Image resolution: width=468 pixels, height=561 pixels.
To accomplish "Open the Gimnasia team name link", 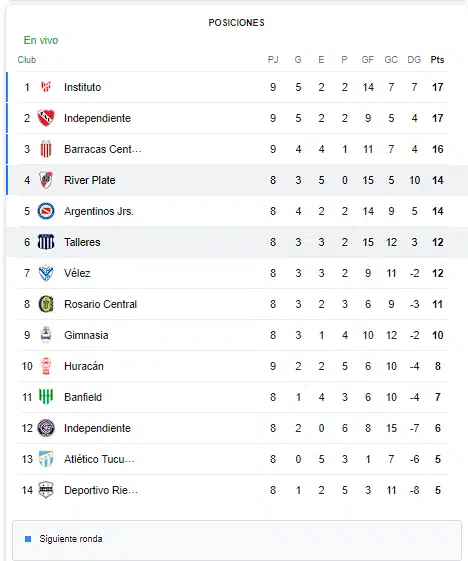I will point(86,335).
